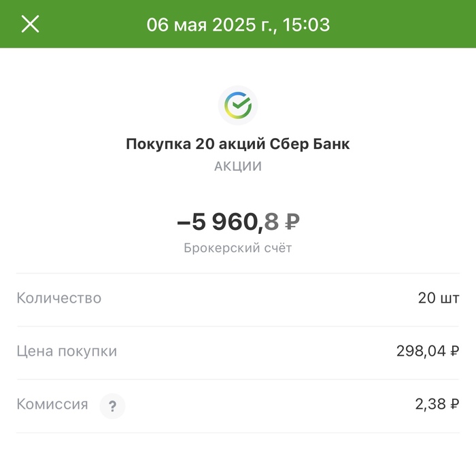Tap the word Покупка in the title
The width and height of the screenshot is (476, 455).
158,144
